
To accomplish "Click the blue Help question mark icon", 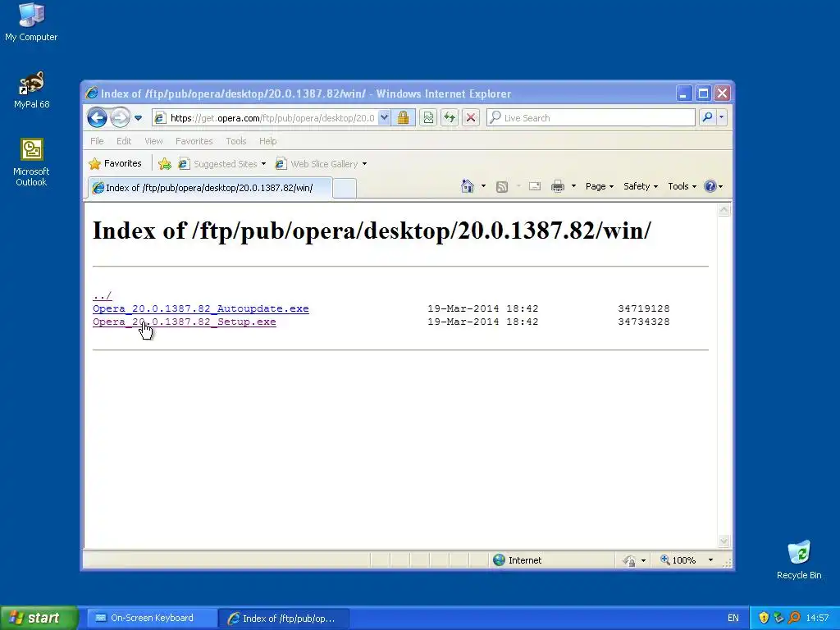I will point(710,186).
